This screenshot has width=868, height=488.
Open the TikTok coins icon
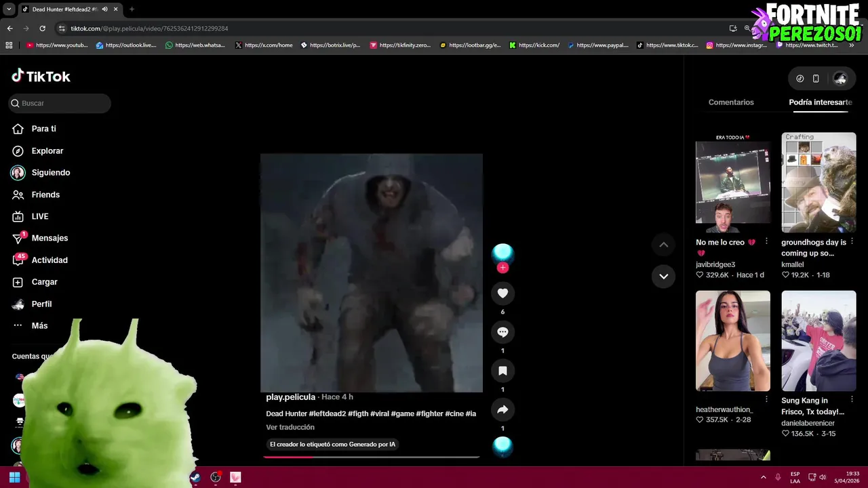[x=800, y=79]
